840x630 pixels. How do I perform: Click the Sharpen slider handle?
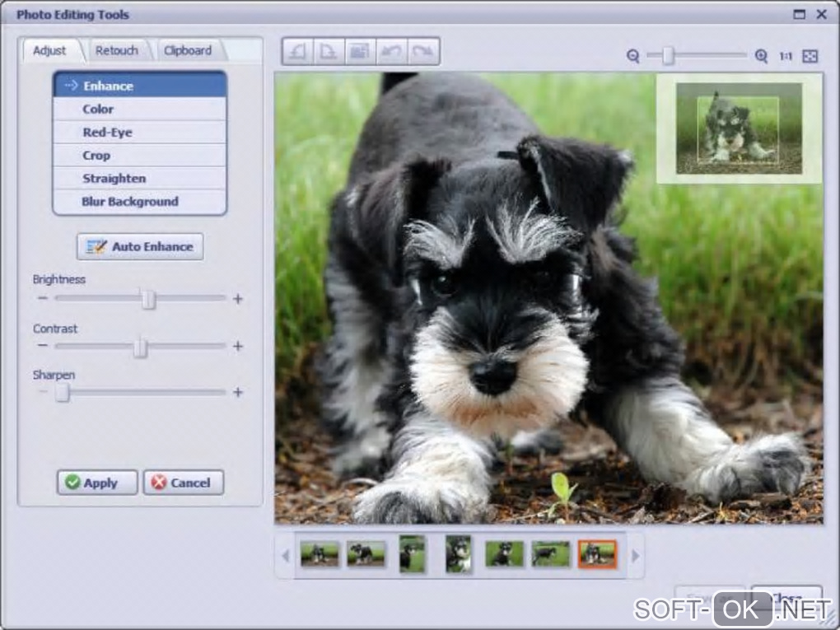point(62,393)
